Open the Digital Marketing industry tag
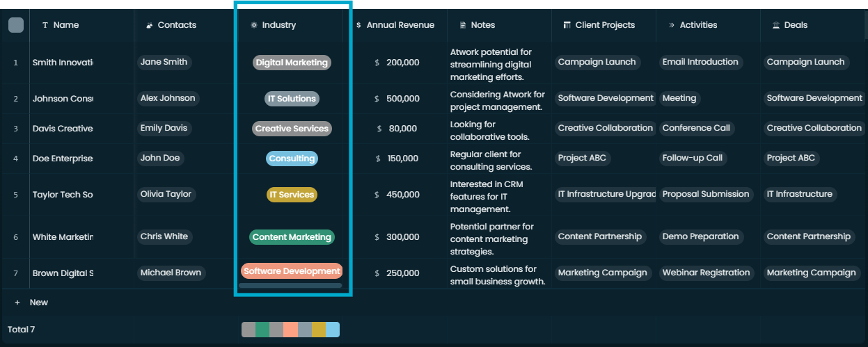 pyautogui.click(x=292, y=63)
